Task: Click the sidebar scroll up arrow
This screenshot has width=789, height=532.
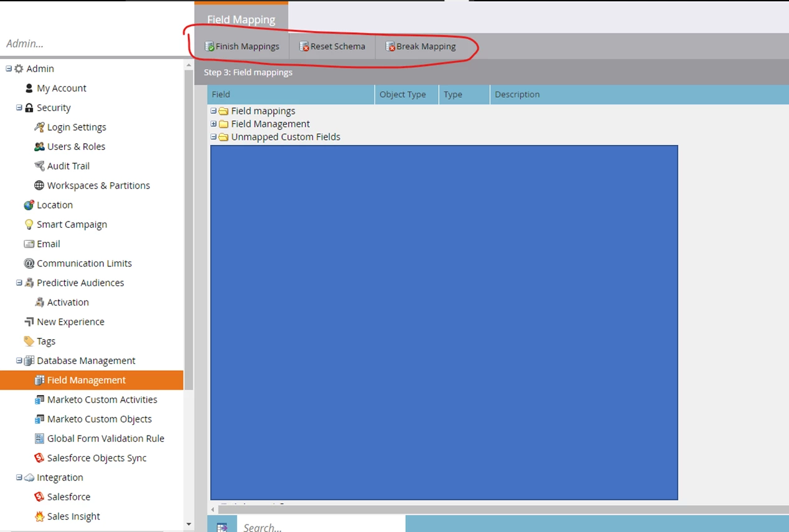Action: point(189,65)
